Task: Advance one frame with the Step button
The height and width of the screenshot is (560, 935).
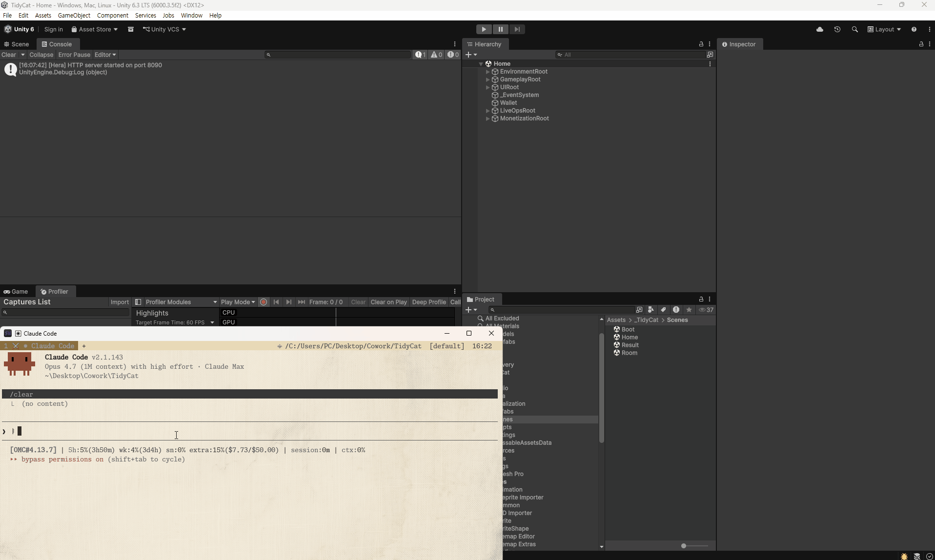Action: (x=517, y=29)
